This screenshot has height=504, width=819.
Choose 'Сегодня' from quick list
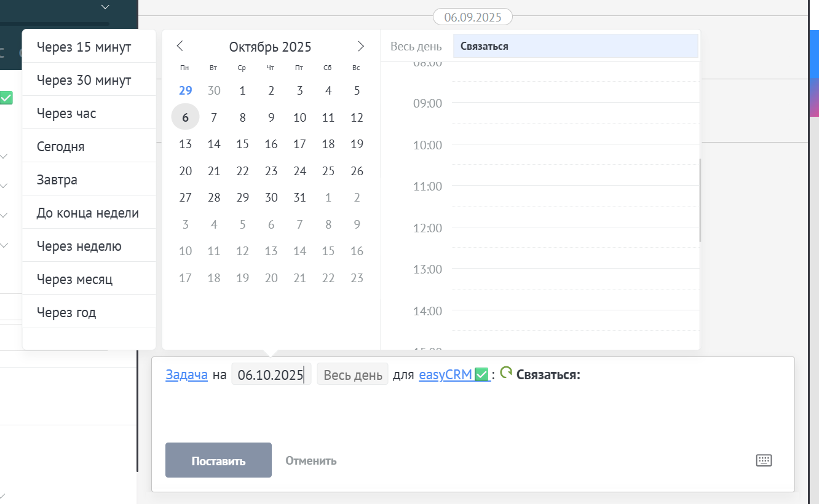point(89,146)
